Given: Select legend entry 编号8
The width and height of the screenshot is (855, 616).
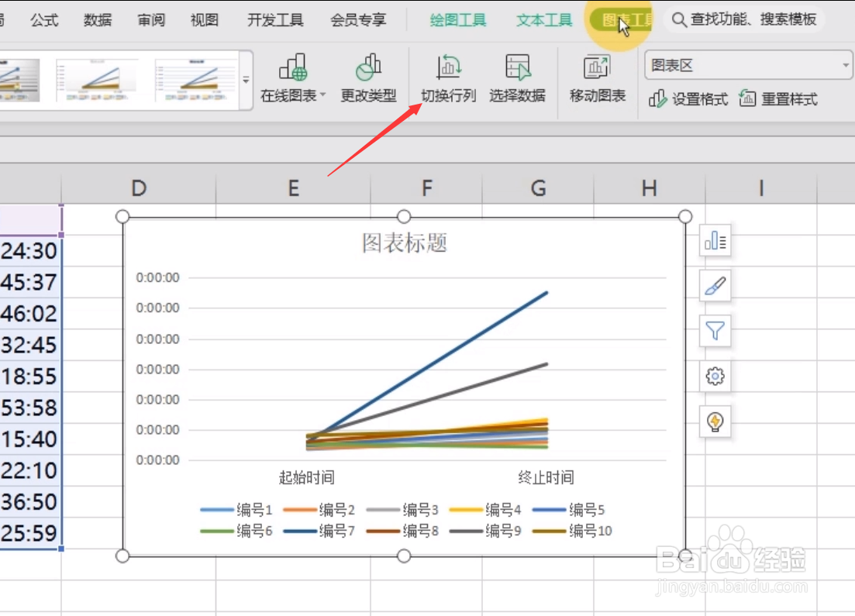Looking at the screenshot, I should point(402,531).
